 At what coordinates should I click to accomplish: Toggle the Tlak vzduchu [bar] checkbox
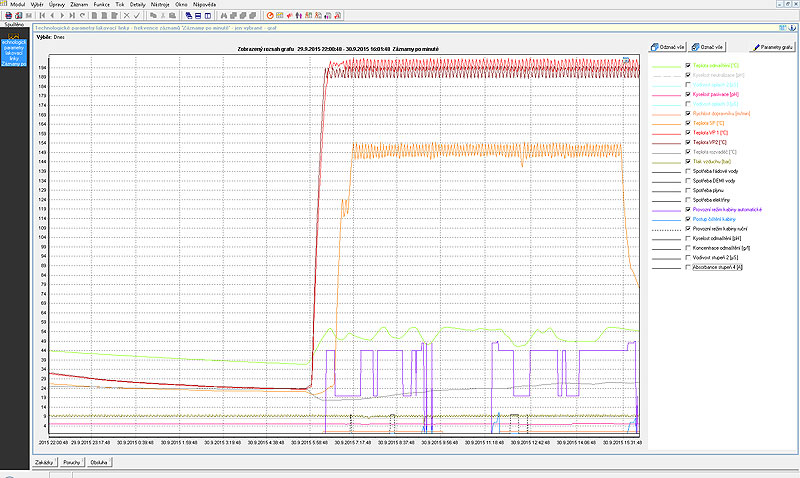(687, 161)
